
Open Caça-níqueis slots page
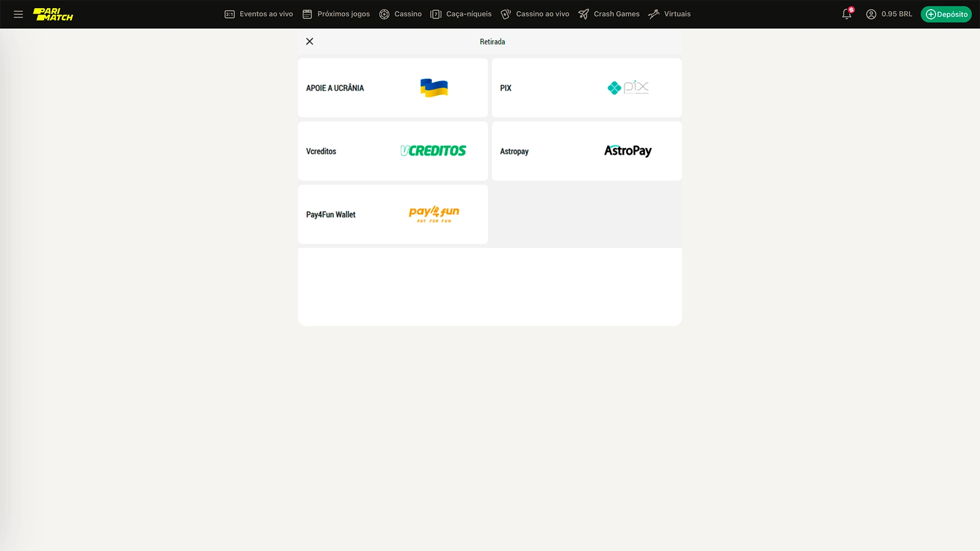469,14
